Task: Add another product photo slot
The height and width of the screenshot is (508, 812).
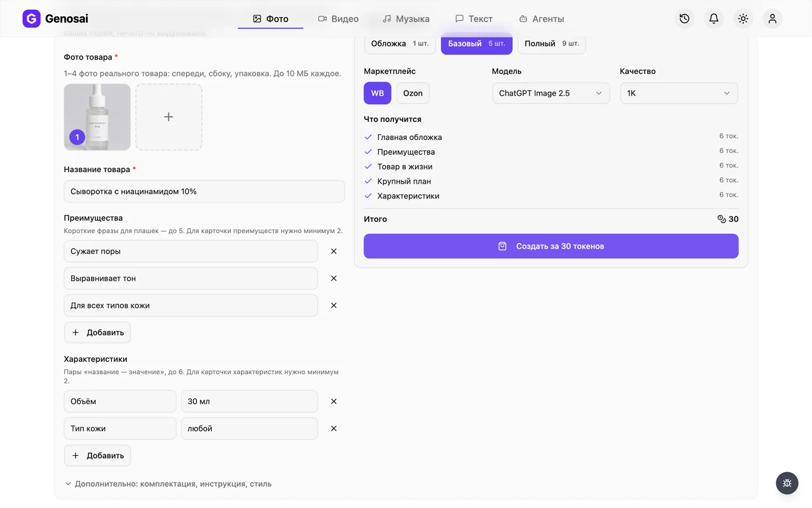Action: click(169, 117)
